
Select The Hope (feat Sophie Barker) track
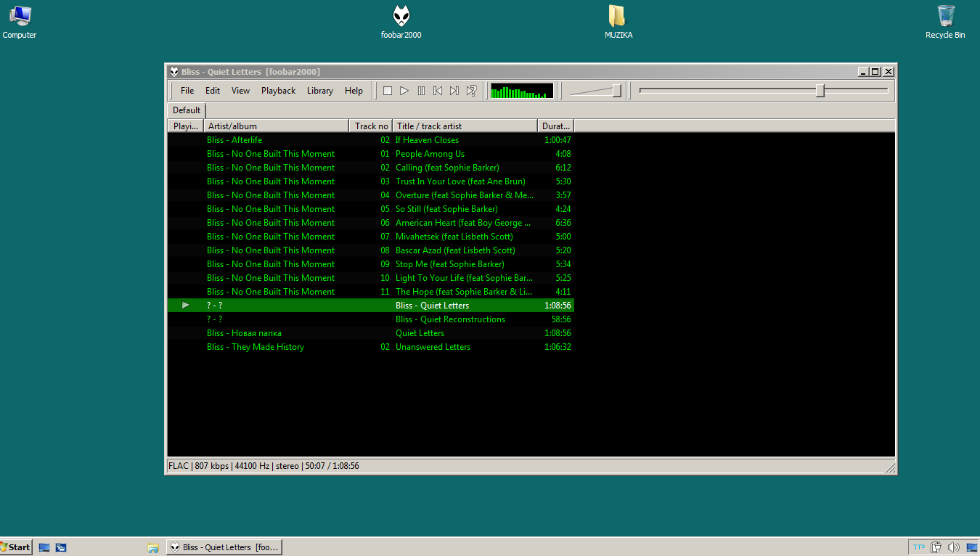[x=371, y=292]
